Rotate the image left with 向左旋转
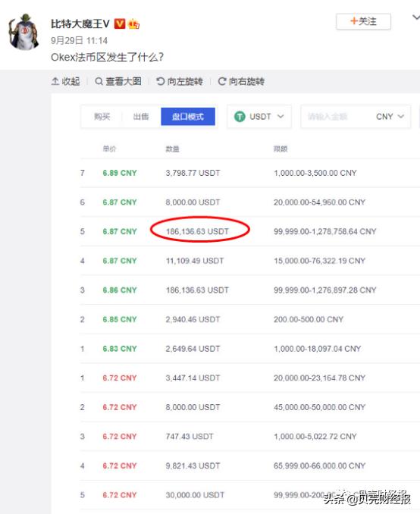The width and height of the screenshot is (420, 514). tap(180, 81)
